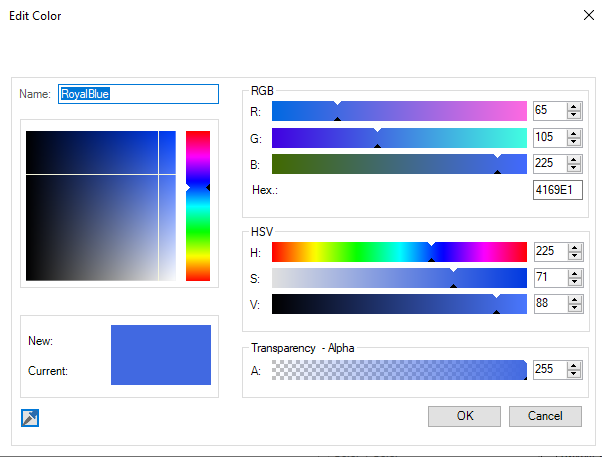Click the B blue slider bar
Image resolution: width=603 pixels, height=458 pixels.
point(399,164)
